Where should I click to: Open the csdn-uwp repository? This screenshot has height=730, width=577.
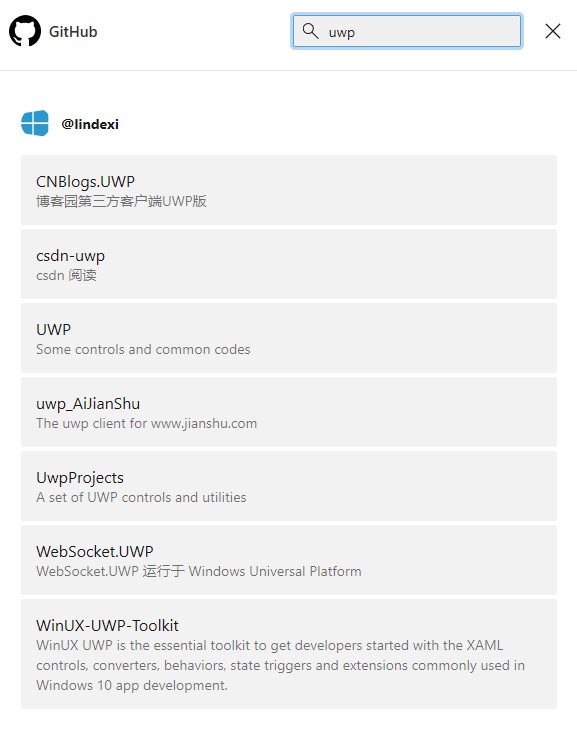click(289, 264)
